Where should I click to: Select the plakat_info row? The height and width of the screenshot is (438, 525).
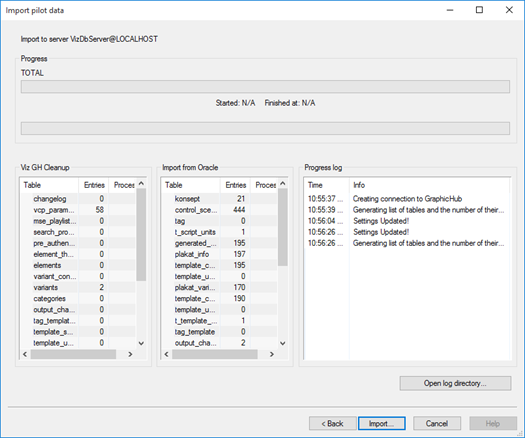(220, 254)
